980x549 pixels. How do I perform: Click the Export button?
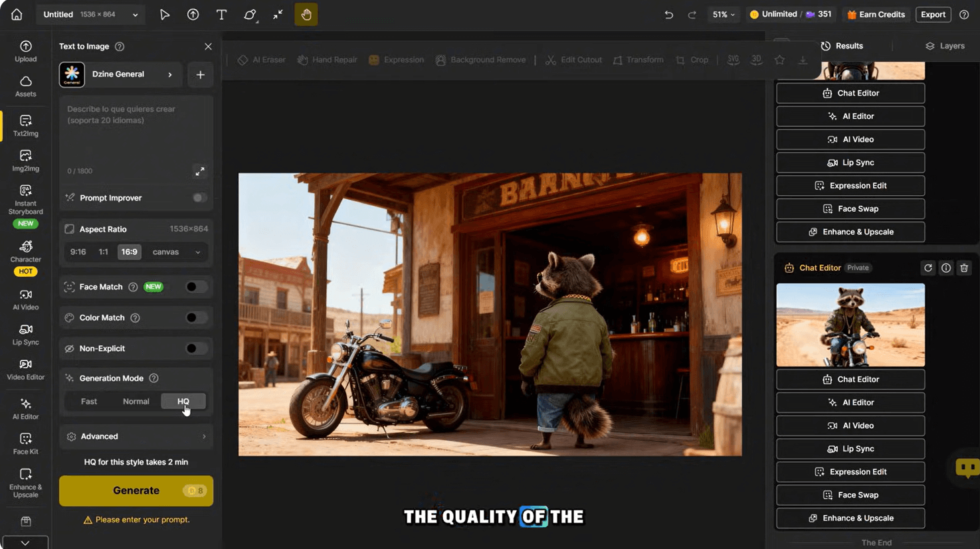(x=933, y=15)
